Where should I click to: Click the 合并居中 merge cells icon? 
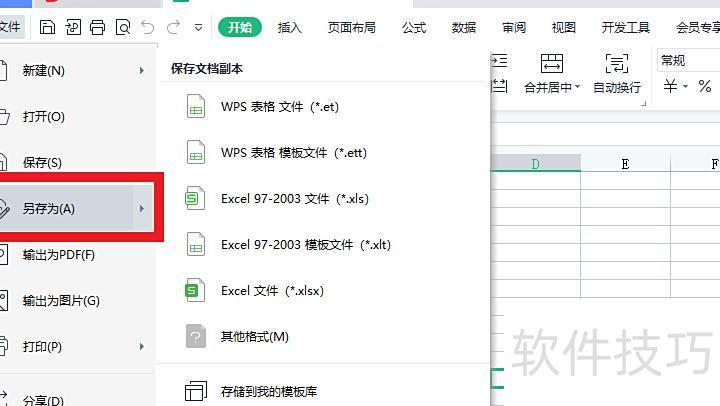tap(551, 64)
